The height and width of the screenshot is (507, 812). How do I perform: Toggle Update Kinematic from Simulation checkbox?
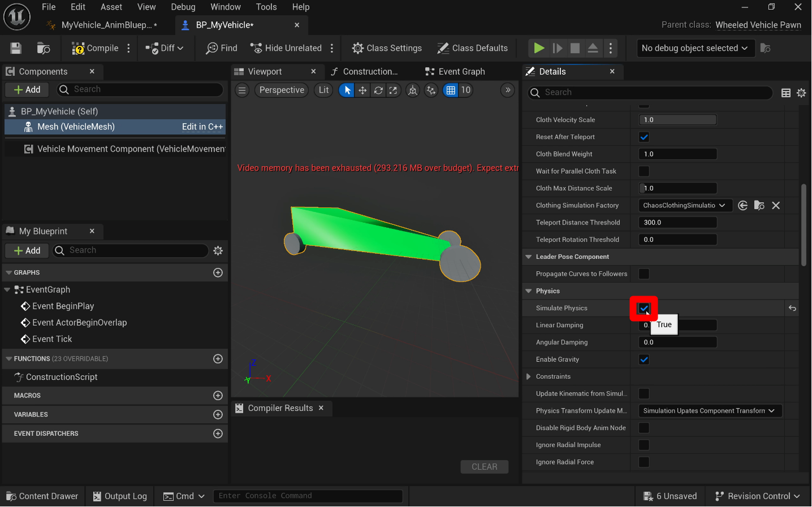click(644, 394)
